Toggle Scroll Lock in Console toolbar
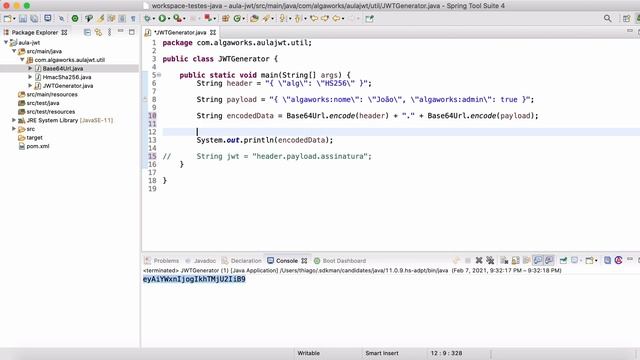Screen dimensions: 640x360 pyautogui.click(x=516, y=260)
